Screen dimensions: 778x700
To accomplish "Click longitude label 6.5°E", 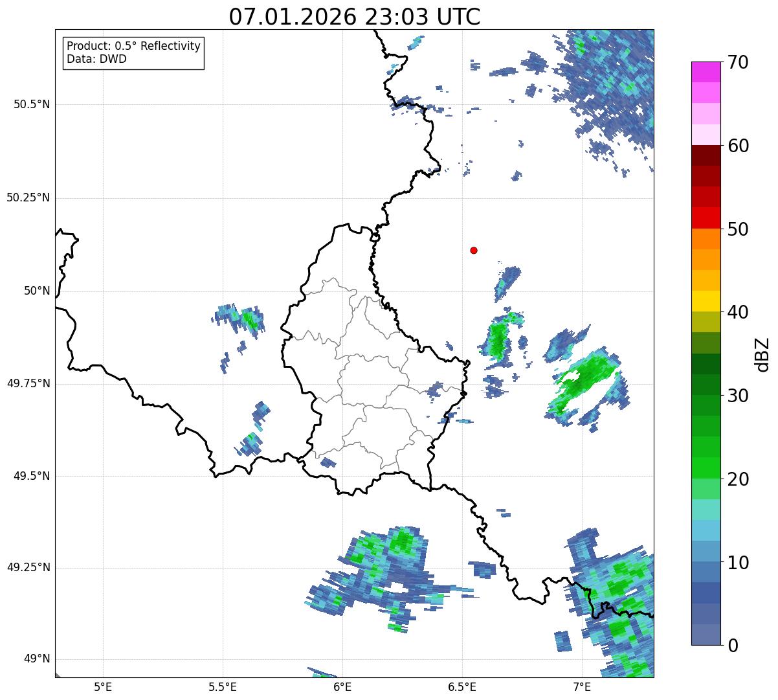I will pyautogui.click(x=462, y=686).
